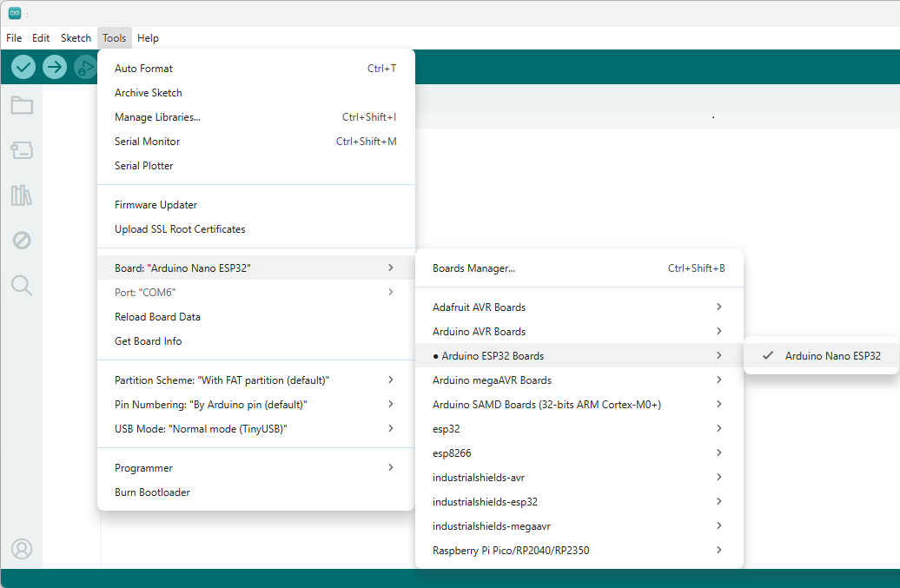Image resolution: width=900 pixels, height=588 pixels.
Task: Open the Help menu
Action: 148,38
